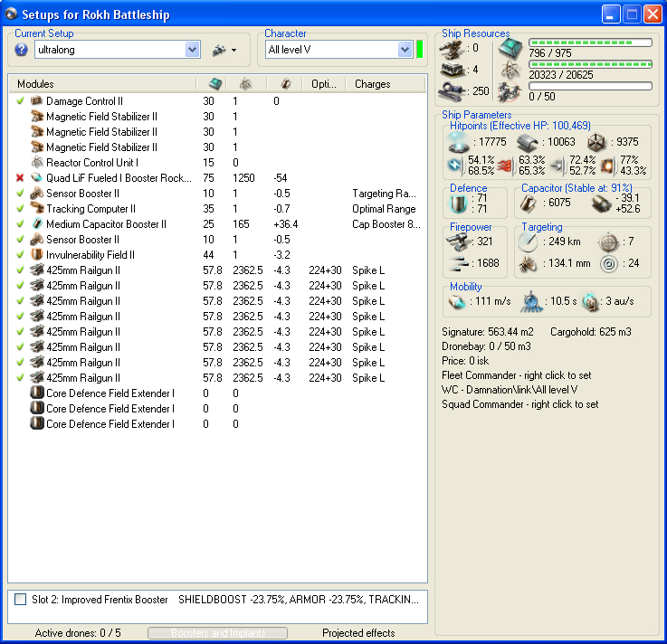Select the second Magnetic Field Stabilizer II row

[x=217, y=132]
